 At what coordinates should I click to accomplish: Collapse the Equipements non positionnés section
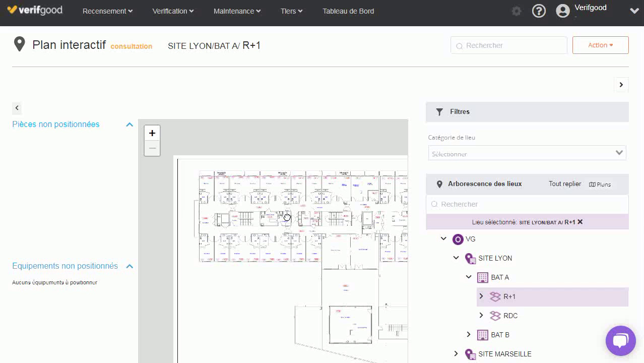pos(130,266)
